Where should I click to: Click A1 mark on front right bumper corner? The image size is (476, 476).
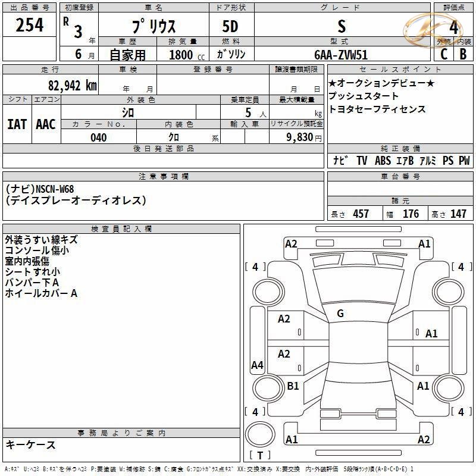pyautogui.click(x=424, y=244)
